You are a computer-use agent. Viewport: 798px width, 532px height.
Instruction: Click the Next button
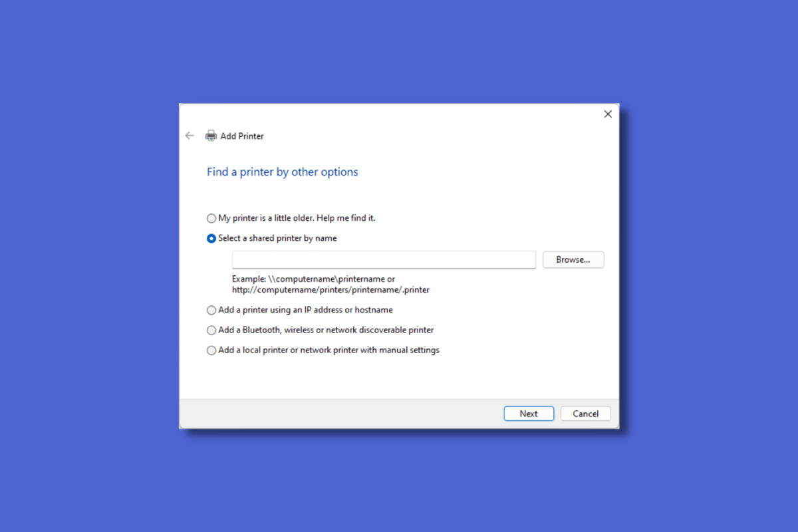tap(529, 414)
